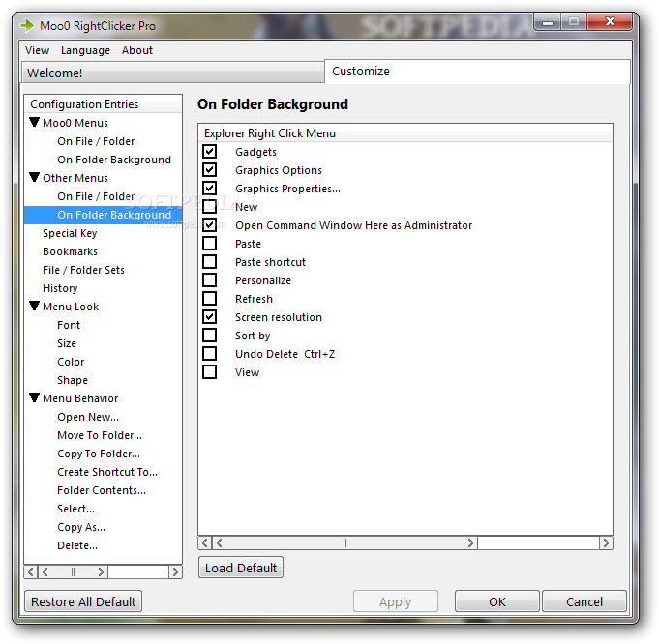Select Shape under Menu Look
The width and height of the screenshot is (659, 644).
73,380
